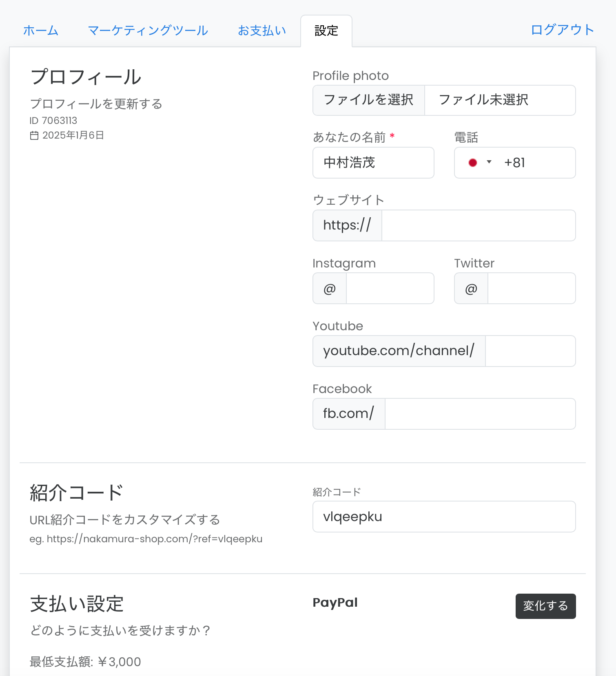Open the マーケティングツール tab
616x676 pixels.
(x=148, y=31)
